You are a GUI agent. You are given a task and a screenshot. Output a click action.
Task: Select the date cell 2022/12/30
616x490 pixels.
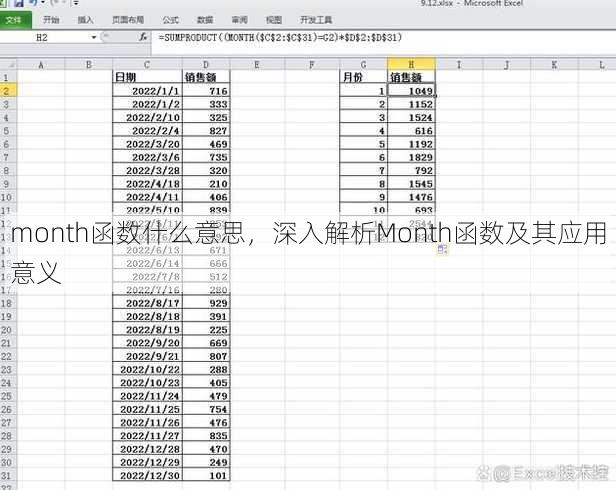pos(147,475)
